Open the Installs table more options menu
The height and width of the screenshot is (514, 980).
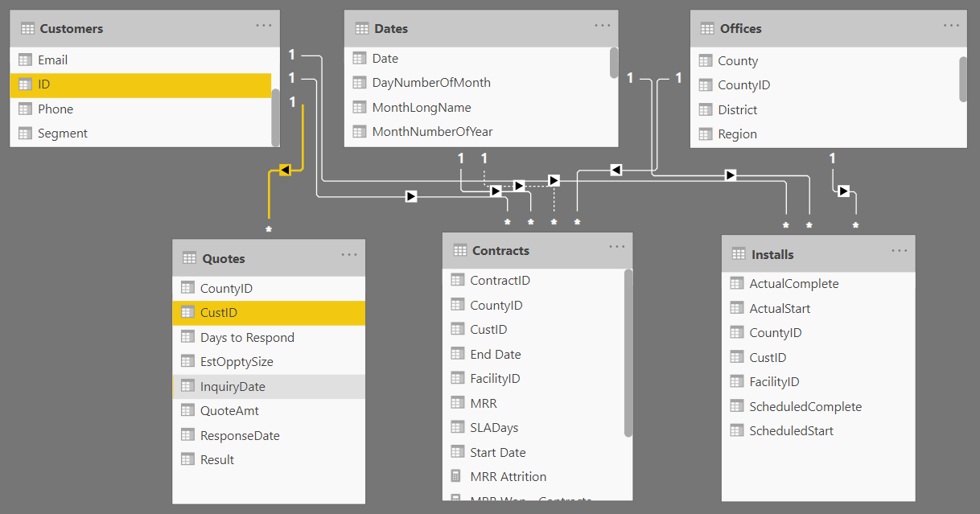pos(900,251)
